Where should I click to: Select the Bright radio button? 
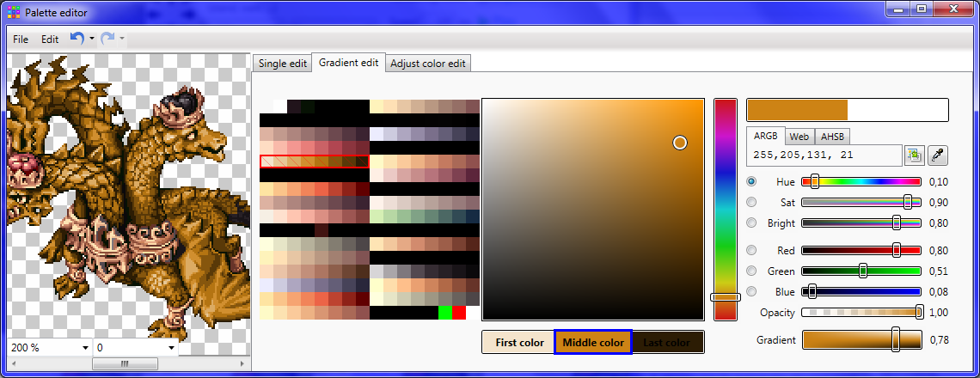[751, 223]
